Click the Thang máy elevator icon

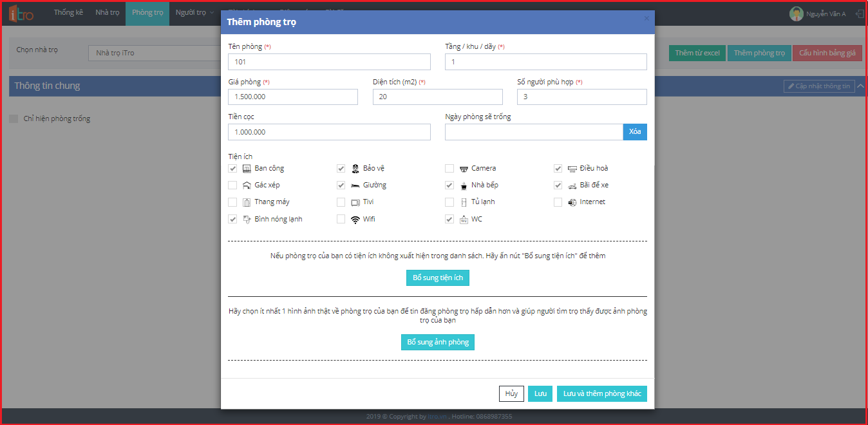(247, 202)
